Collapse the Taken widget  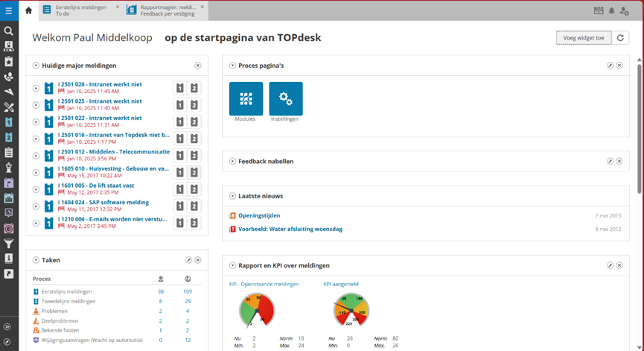36,260
